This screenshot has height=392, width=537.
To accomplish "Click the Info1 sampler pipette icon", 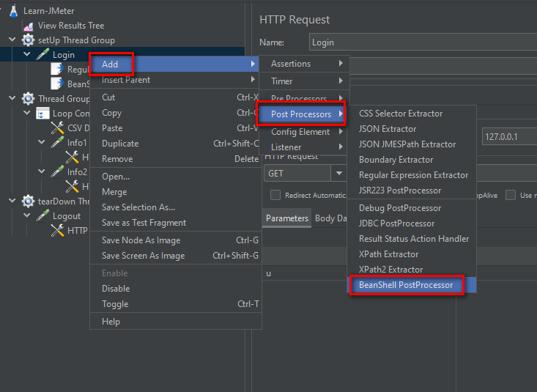I will point(57,142).
